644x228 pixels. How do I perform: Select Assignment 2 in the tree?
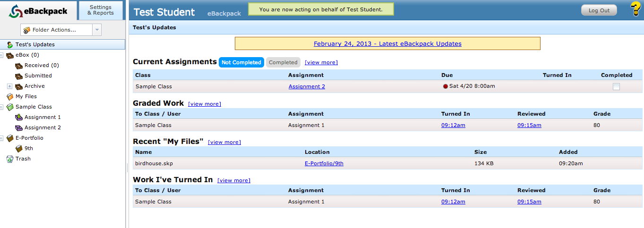[43, 128]
